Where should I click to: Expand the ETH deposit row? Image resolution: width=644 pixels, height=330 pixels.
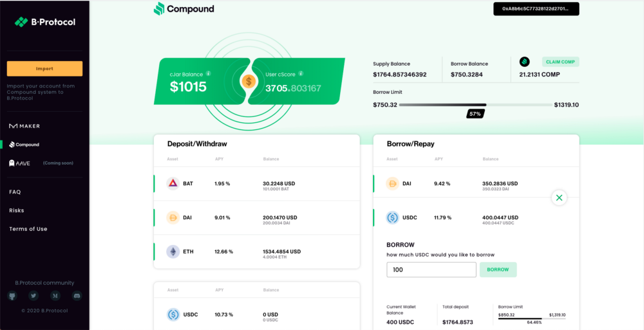point(257,252)
